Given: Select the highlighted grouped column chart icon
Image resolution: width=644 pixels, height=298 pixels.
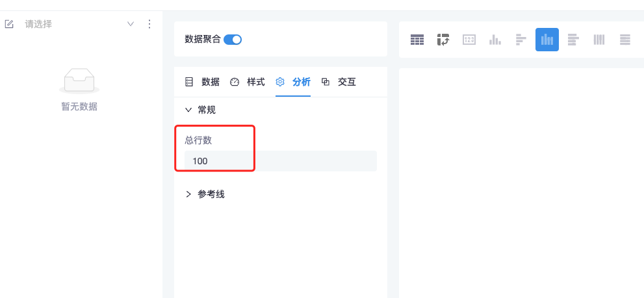Looking at the screenshot, I should pyautogui.click(x=547, y=40).
